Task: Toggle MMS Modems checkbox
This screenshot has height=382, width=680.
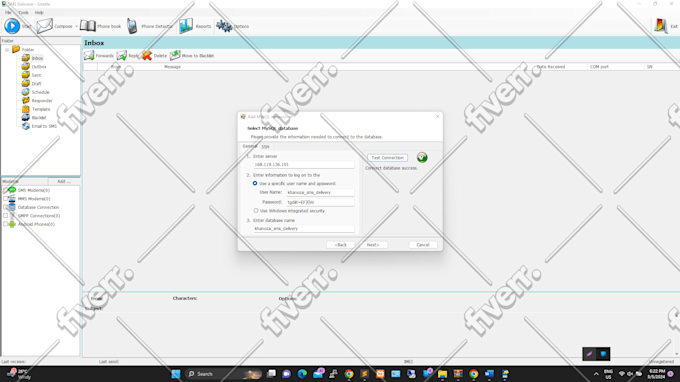Action: coord(5,199)
